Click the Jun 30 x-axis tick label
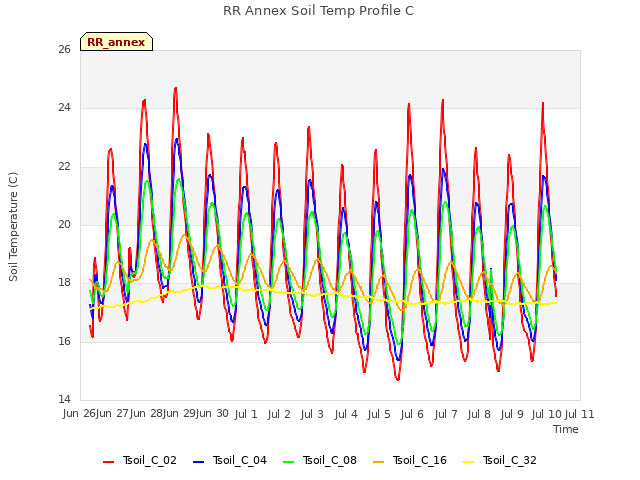640x480 pixels. 212,414
